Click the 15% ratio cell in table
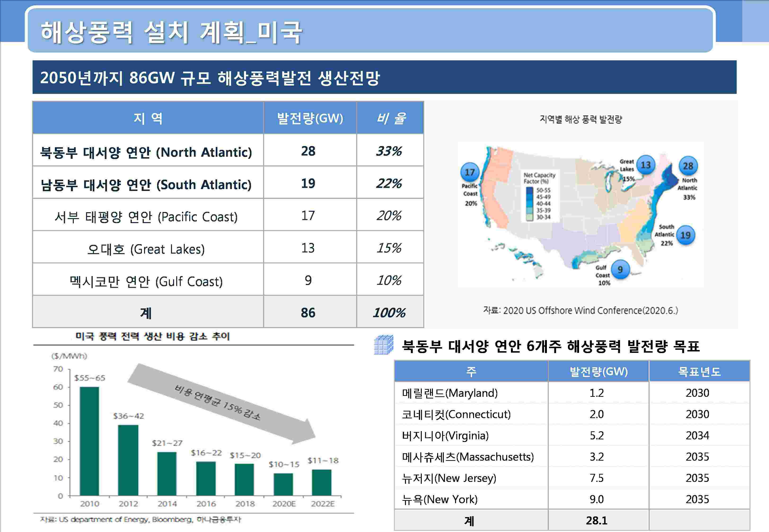 pyautogui.click(x=389, y=248)
